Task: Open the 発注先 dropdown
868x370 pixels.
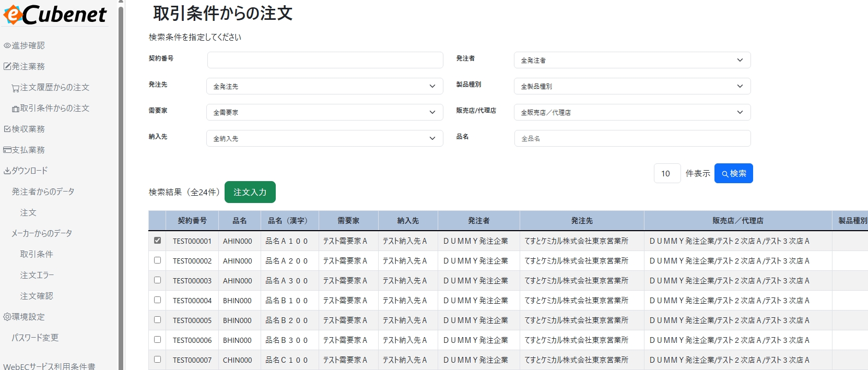Action: [x=325, y=86]
